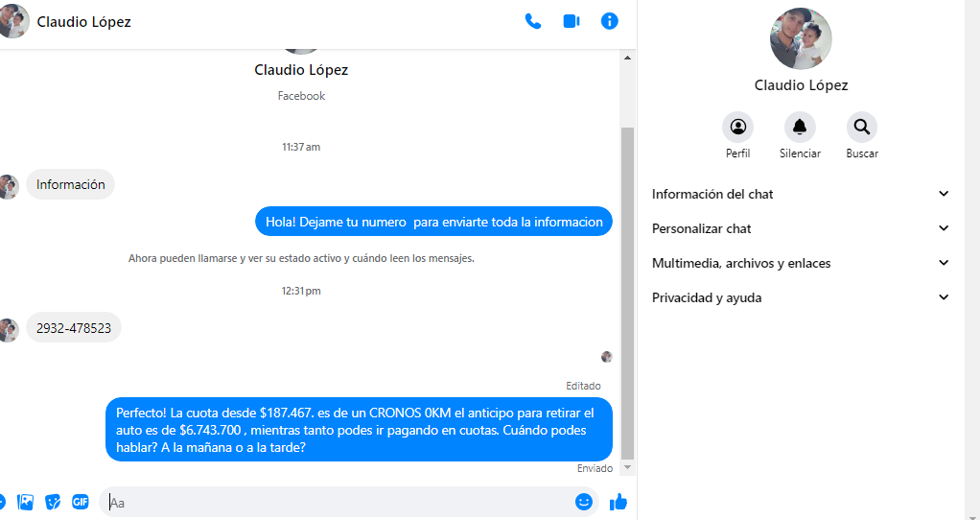Viewport: 980px width, 520px height.
Task: Start a video call from the header
Action: click(x=572, y=21)
